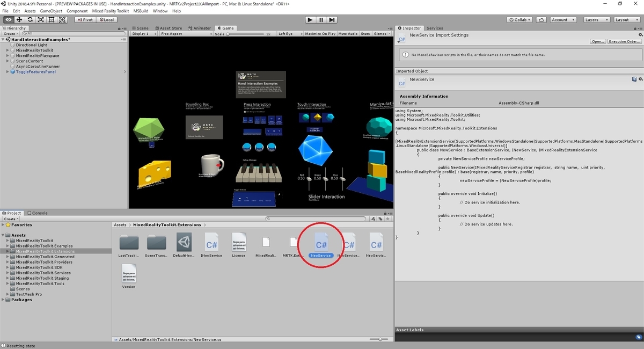Click the Pause button
The image size is (644, 349).
click(x=321, y=20)
